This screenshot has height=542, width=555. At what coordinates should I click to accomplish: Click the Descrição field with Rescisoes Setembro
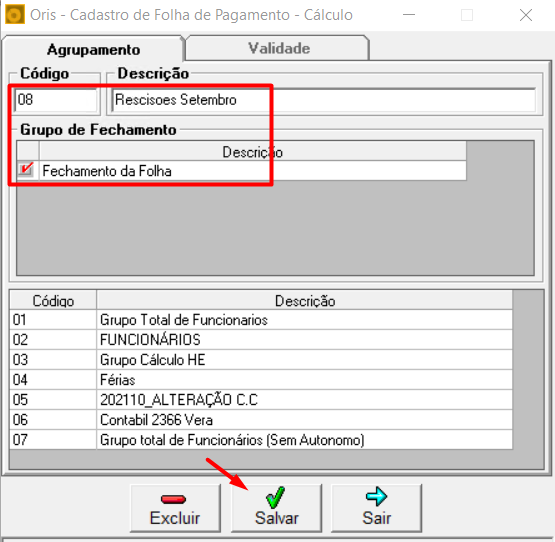coord(324,100)
